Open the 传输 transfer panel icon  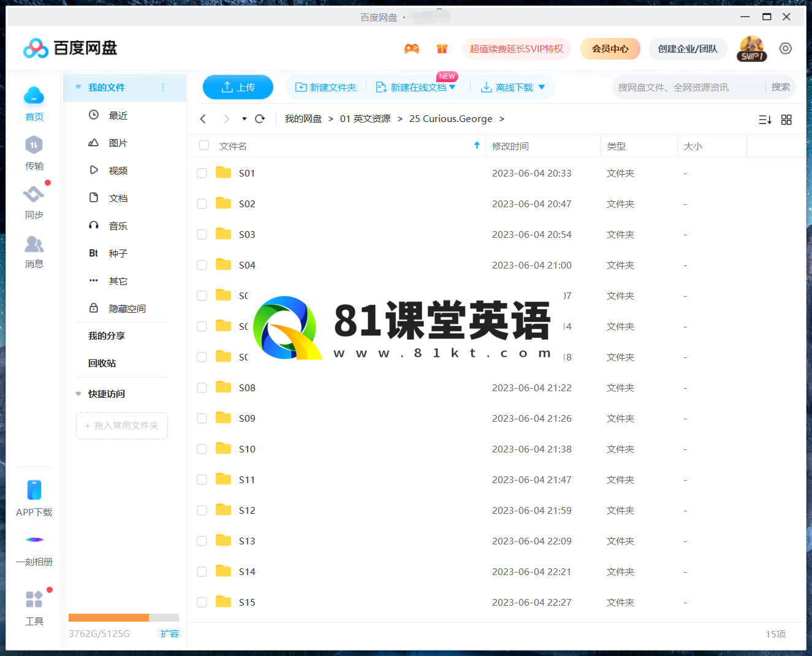(x=34, y=145)
